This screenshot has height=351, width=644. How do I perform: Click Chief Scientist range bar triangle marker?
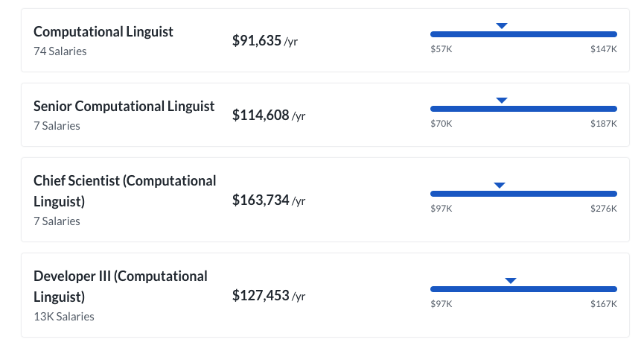(500, 186)
